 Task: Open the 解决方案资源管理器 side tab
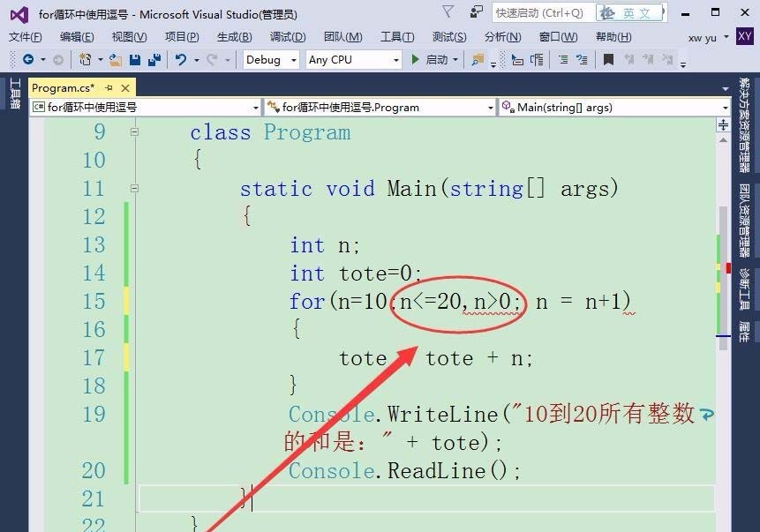click(744, 124)
